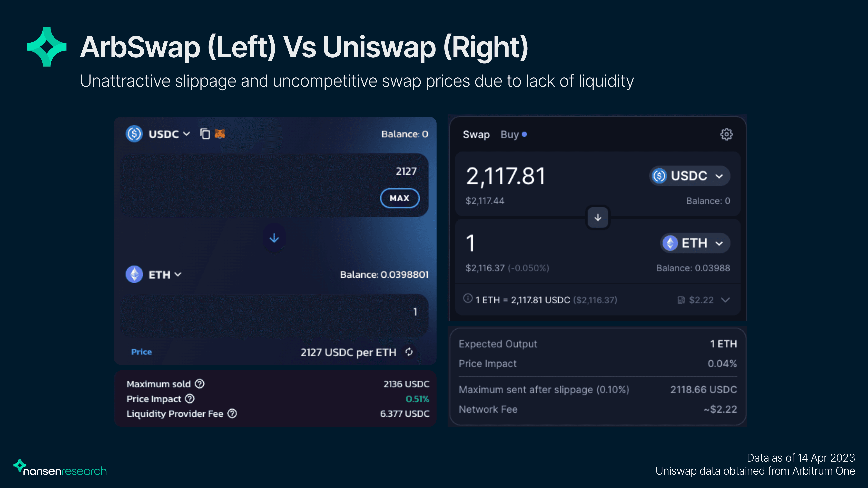Click the swap direction arrow on ArbSwap

[274, 238]
